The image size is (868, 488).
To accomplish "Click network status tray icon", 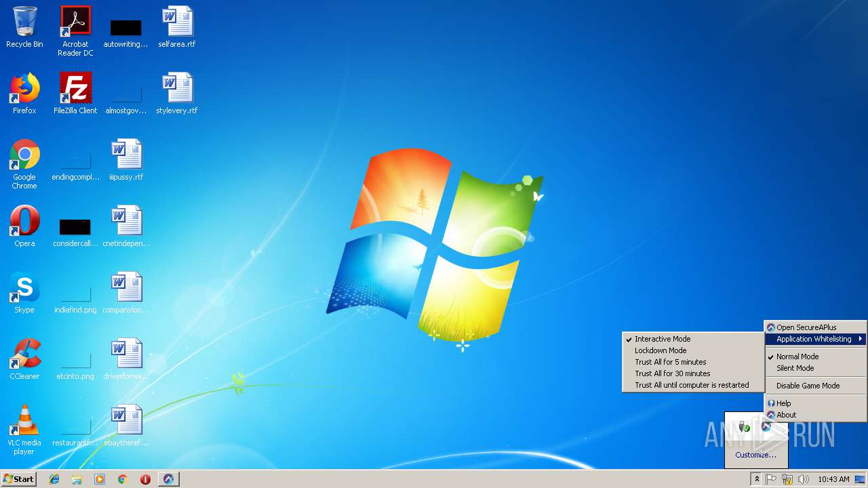I will [x=787, y=479].
